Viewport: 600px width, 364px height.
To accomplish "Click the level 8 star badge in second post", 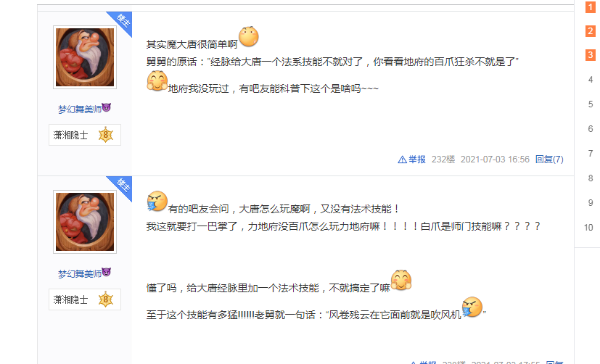I will (x=106, y=299).
